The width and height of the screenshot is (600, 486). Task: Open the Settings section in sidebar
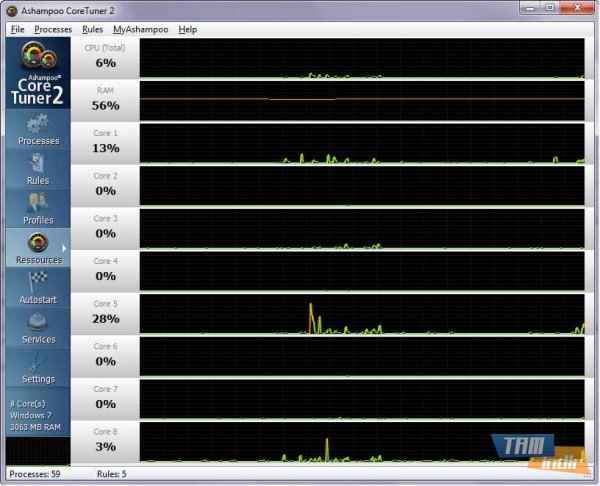tap(38, 367)
